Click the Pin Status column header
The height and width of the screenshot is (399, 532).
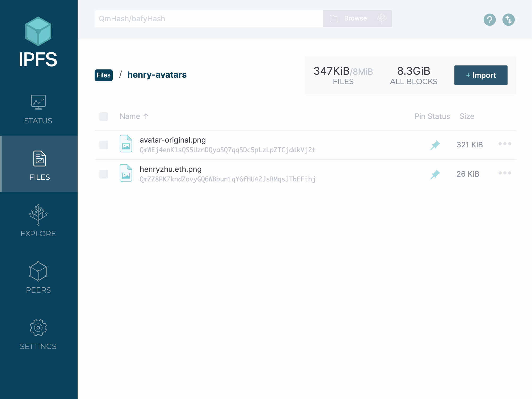pos(432,116)
